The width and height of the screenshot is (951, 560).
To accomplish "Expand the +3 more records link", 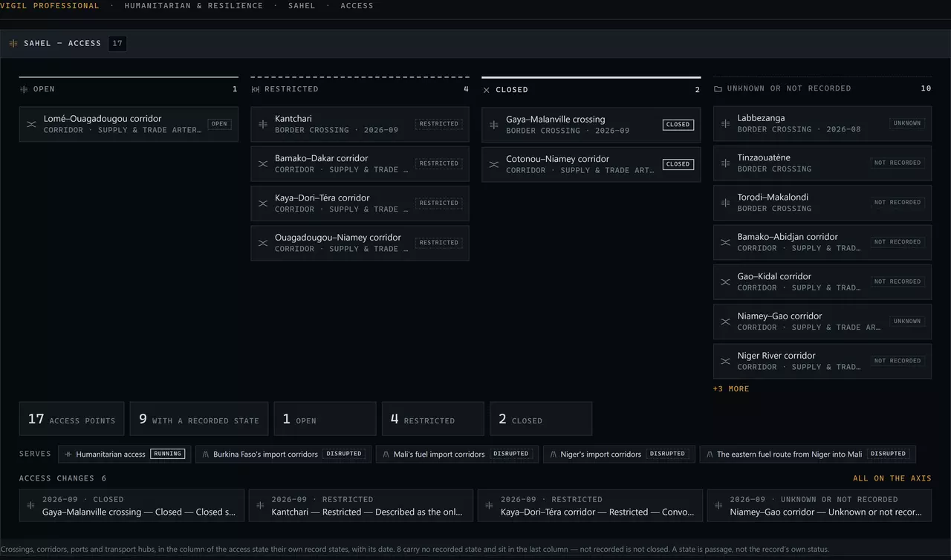I will (x=731, y=388).
